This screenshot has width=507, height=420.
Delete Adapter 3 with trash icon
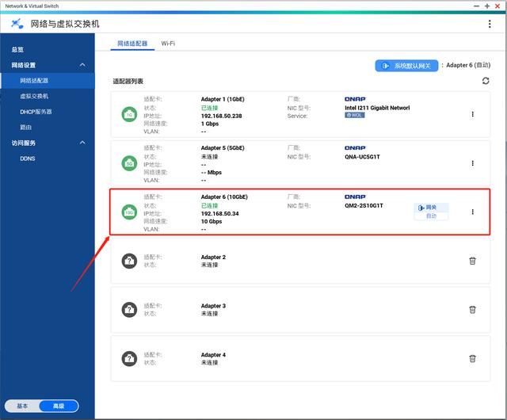click(x=472, y=310)
